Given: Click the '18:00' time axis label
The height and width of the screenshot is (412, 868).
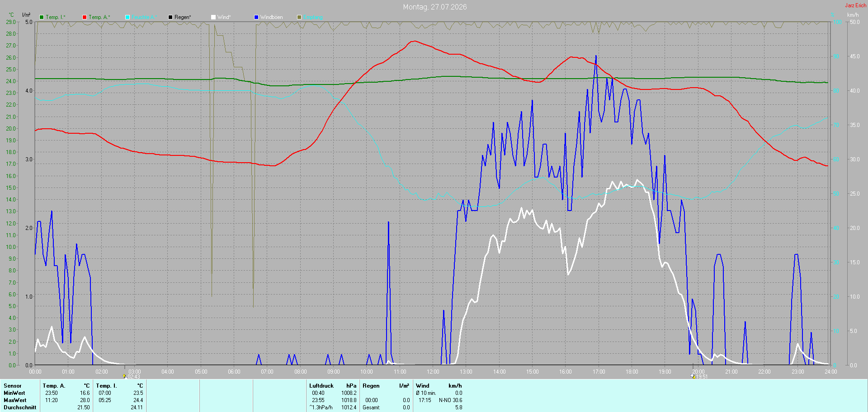Looking at the screenshot, I should (x=632, y=372).
